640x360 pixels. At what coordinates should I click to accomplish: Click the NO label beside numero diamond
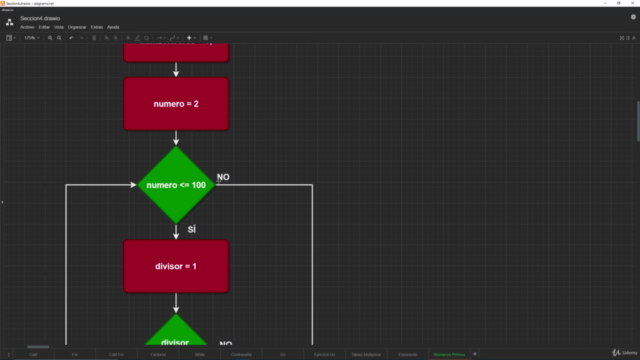223,177
